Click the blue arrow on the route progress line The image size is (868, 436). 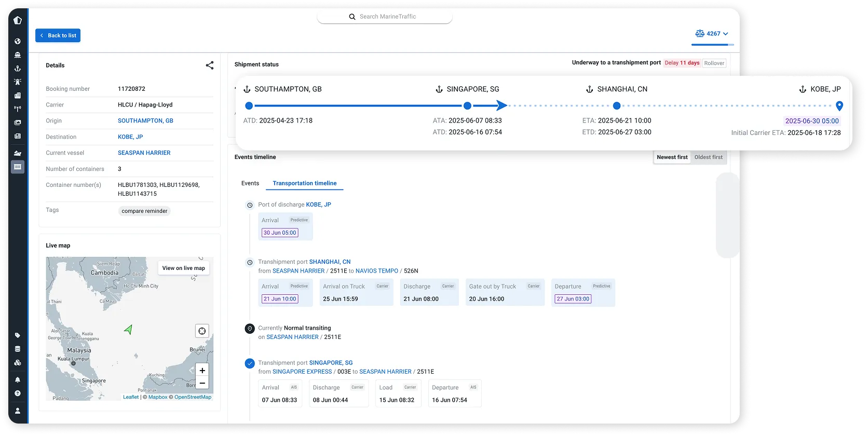coord(501,106)
